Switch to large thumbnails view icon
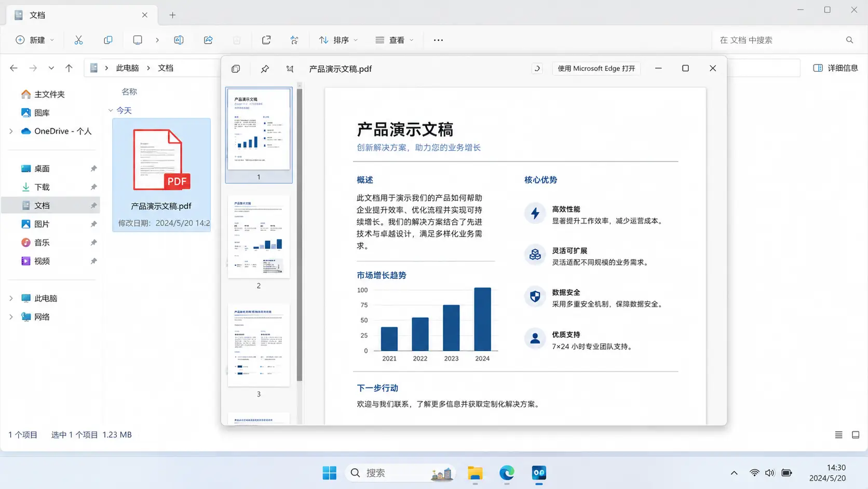 click(856, 435)
